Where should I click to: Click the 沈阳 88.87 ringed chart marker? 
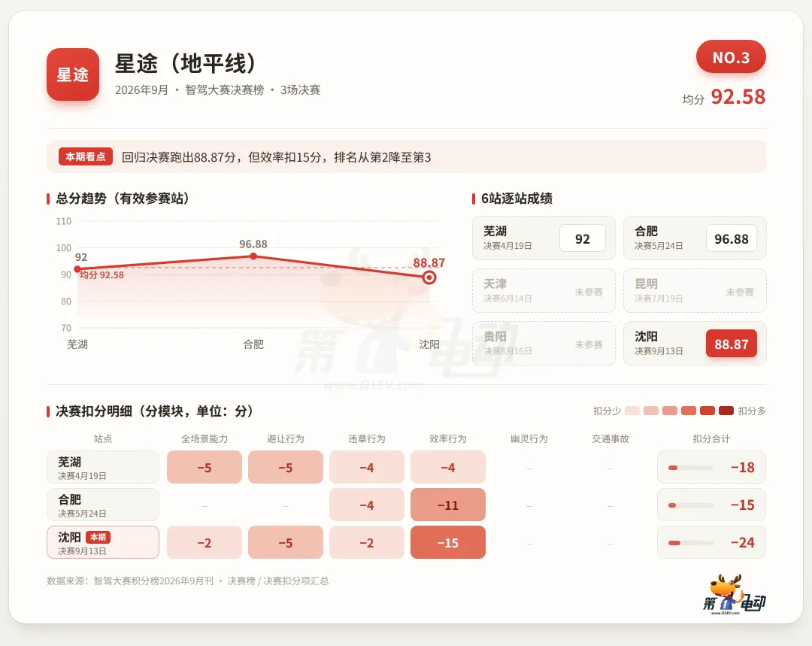click(429, 278)
